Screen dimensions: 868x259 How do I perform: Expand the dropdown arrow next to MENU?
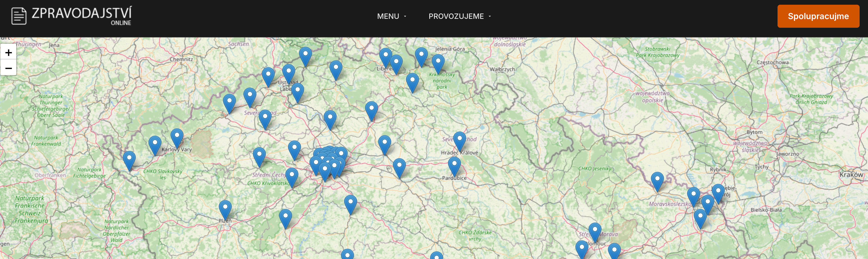coord(405,16)
